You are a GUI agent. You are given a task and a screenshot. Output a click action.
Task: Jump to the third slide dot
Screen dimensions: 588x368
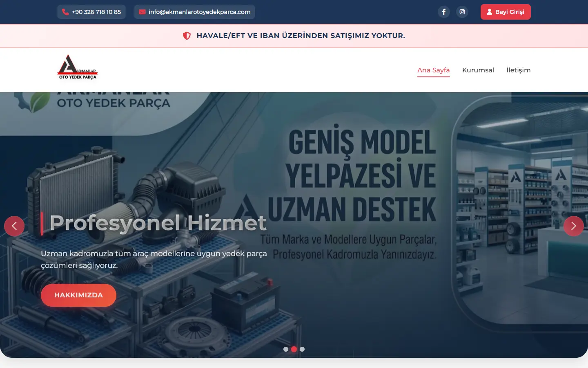click(x=302, y=349)
